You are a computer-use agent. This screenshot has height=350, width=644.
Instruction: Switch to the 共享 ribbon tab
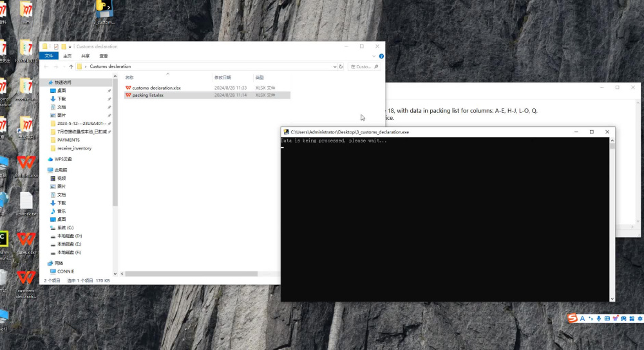click(x=86, y=56)
